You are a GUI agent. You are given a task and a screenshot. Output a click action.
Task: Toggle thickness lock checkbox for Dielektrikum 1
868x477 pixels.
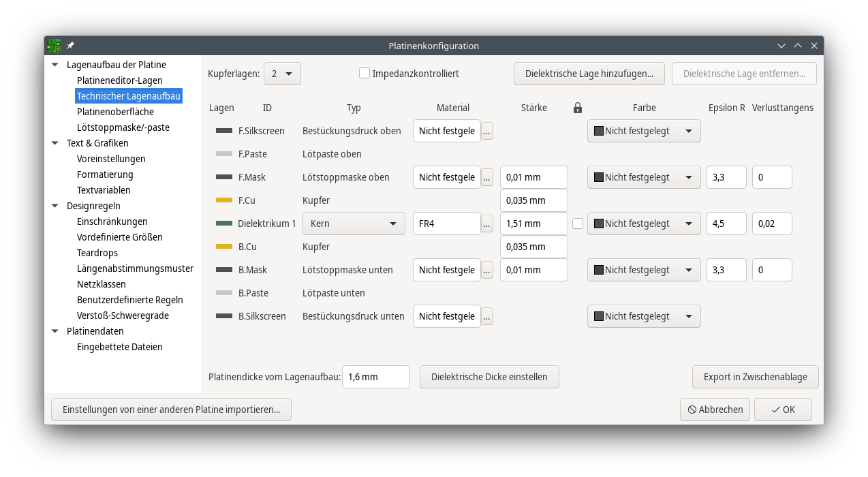[578, 224]
